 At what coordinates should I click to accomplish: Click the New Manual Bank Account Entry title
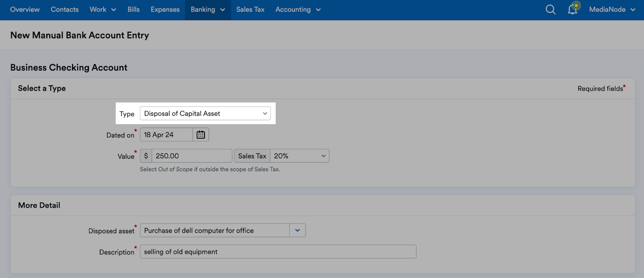(80, 35)
